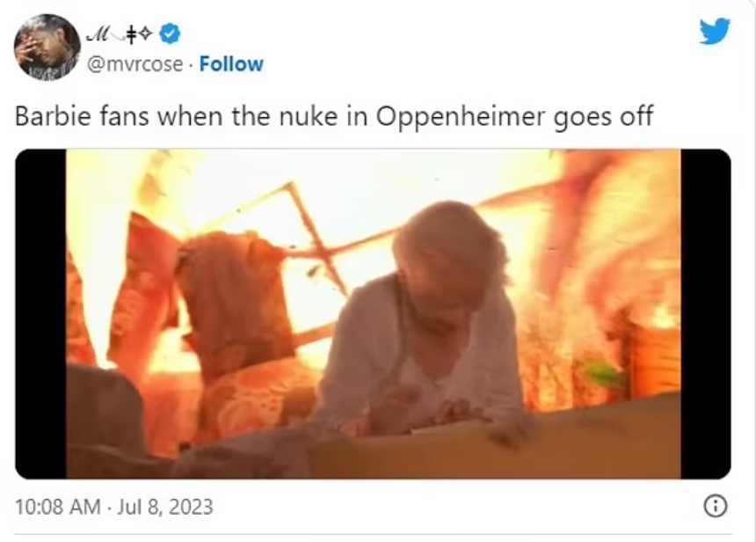This screenshot has height=542, width=756.
Task: Click the cursive M in display name
Action: (97, 34)
